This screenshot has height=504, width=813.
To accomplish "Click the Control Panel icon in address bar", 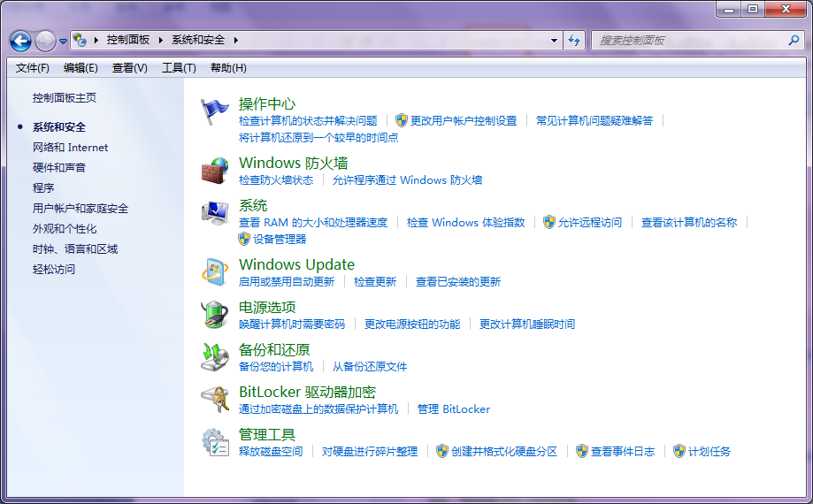I will [x=80, y=40].
